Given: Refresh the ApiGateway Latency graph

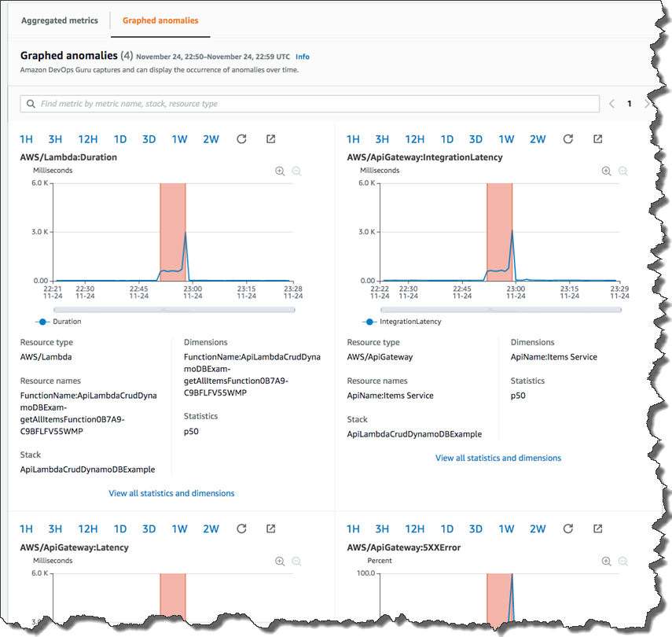Looking at the screenshot, I should click(x=242, y=528).
